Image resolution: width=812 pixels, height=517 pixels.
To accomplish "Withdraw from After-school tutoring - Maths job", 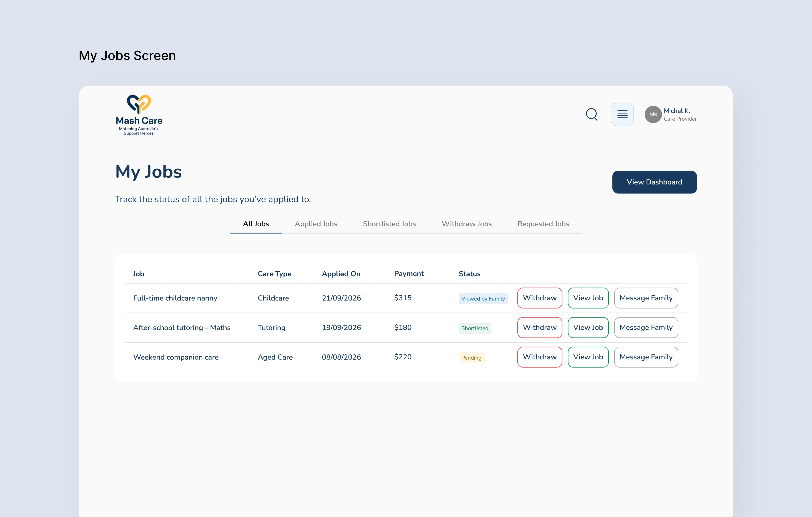I will pyautogui.click(x=539, y=328).
